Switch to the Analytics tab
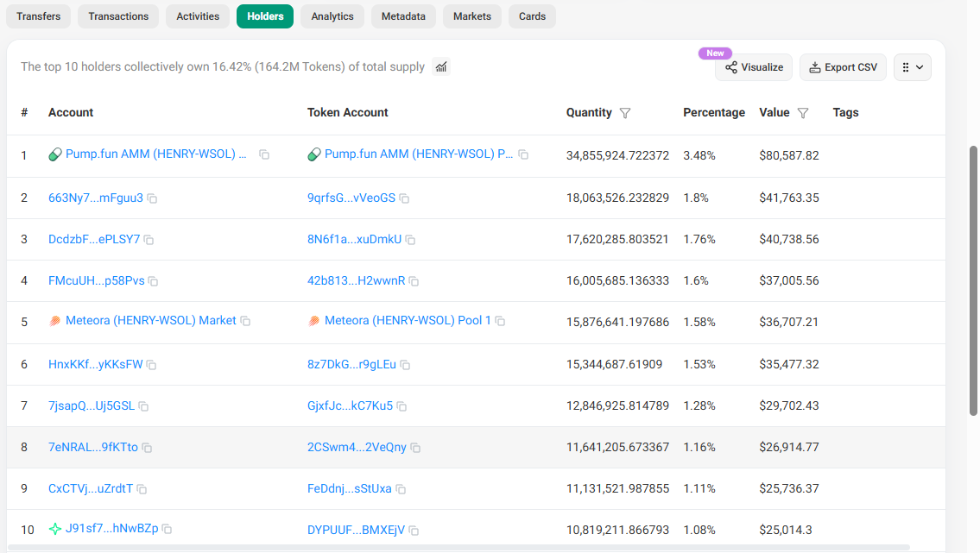This screenshot has height=553, width=980. [332, 16]
